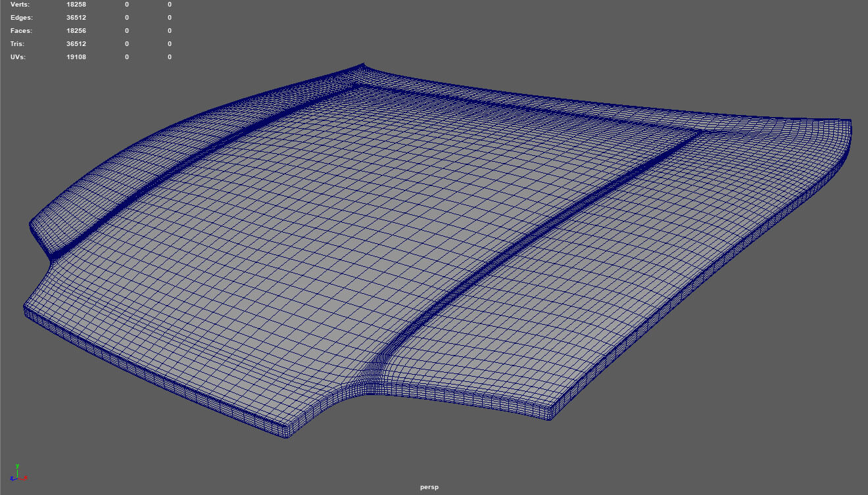Click the UVs label in the HUD
Screen dimensions: 868x495
[x=19, y=57]
